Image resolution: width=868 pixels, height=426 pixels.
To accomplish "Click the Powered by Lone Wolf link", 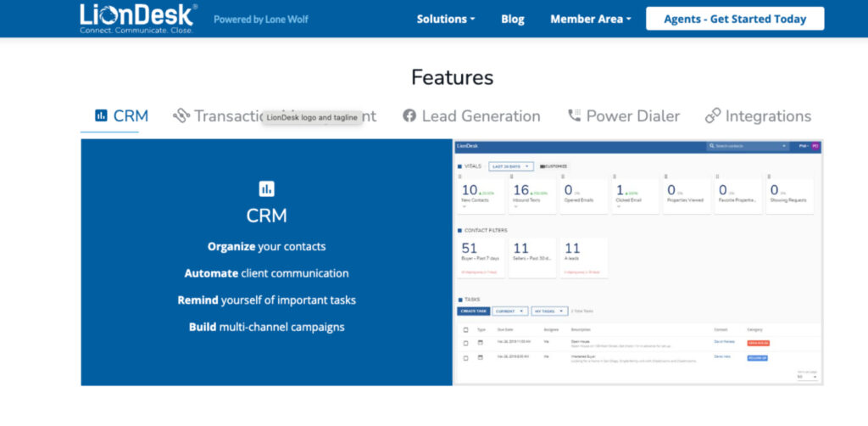I will click(261, 20).
